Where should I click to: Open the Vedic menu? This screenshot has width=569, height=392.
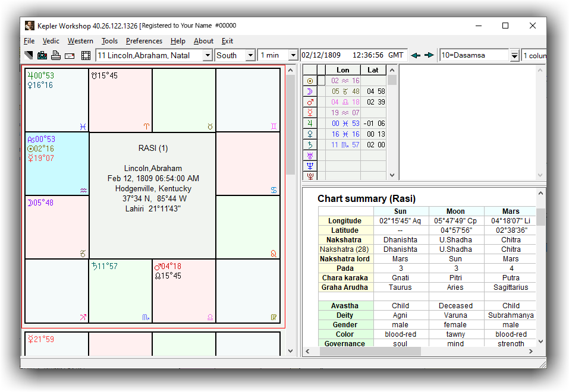tap(51, 41)
